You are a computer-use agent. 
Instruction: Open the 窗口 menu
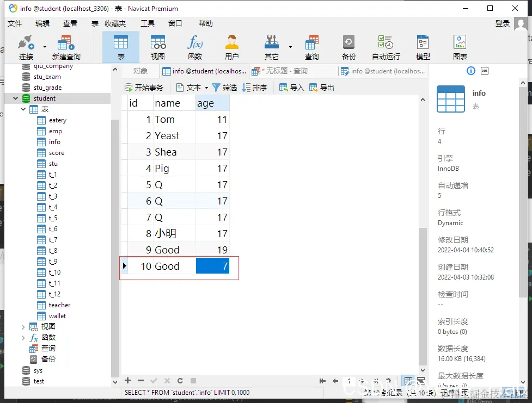pos(175,23)
